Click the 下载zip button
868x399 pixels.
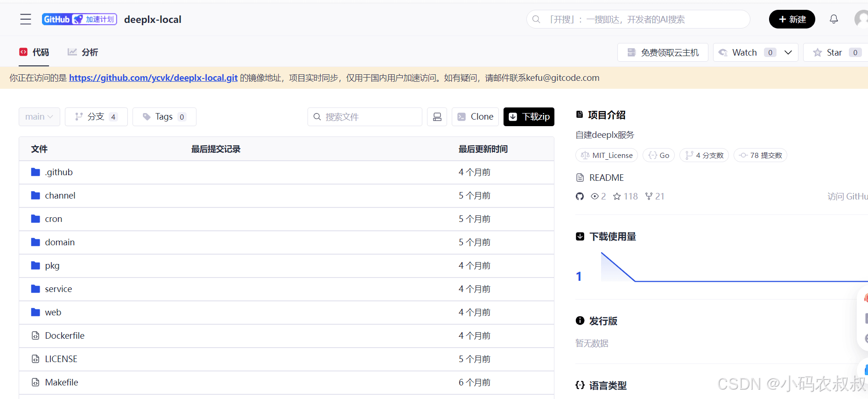coord(529,117)
